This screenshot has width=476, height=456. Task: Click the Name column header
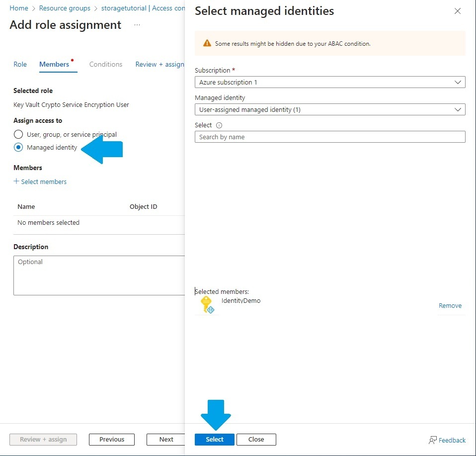pos(26,206)
